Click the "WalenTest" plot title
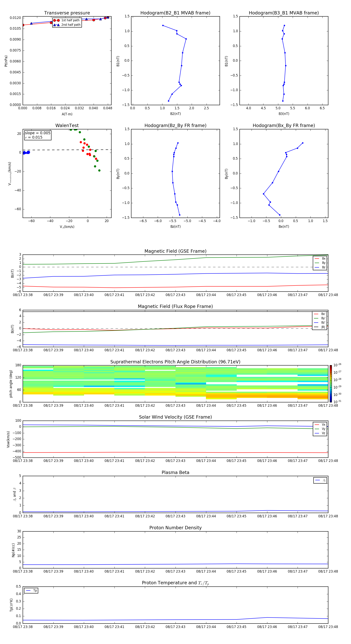Viewport: 351px width, 644px height. coord(67,125)
